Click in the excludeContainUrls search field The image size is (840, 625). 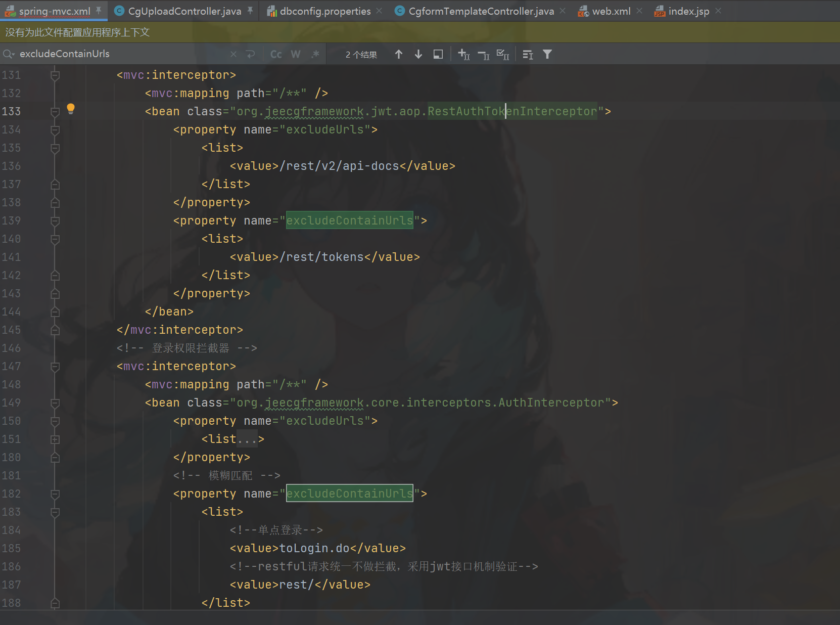(x=121, y=54)
